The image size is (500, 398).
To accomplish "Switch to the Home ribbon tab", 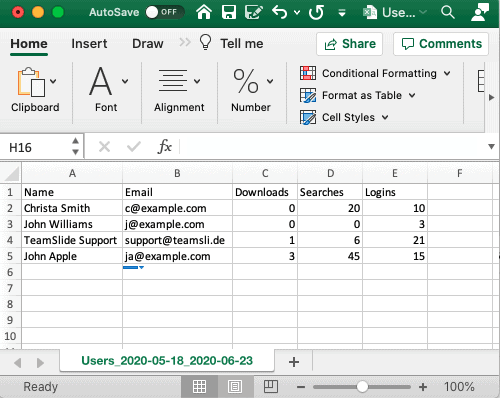I will pos(29,44).
